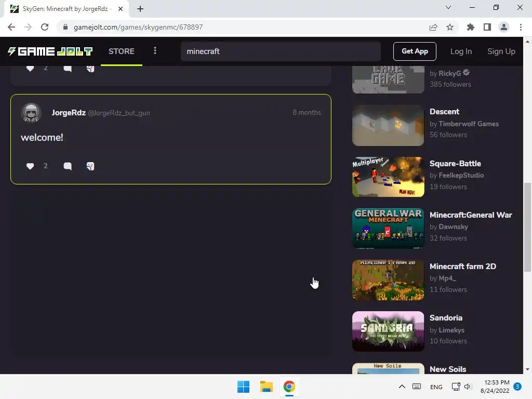Open the @JorgeRdz_but_gun handle
This screenshot has width=532, height=399.
coord(119,113)
